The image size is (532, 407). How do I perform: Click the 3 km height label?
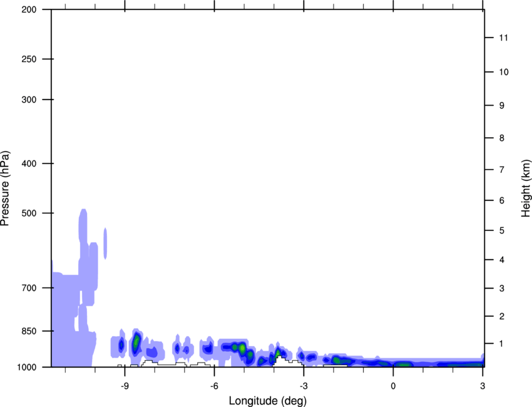point(502,289)
